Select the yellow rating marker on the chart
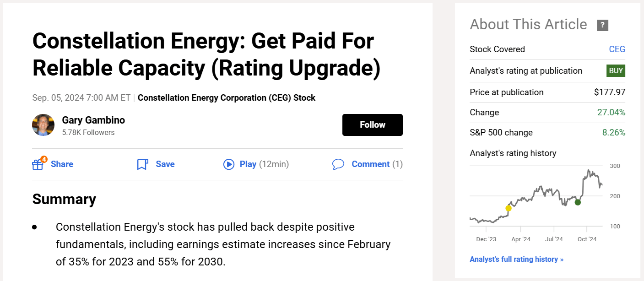 [x=508, y=208]
